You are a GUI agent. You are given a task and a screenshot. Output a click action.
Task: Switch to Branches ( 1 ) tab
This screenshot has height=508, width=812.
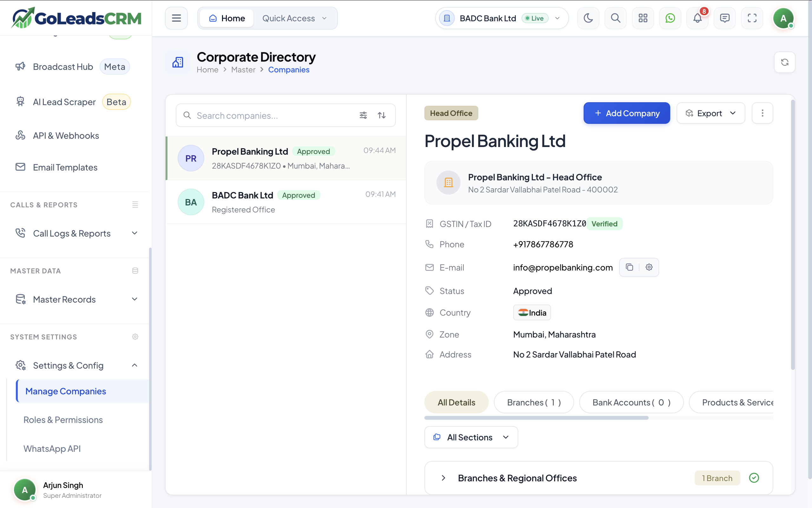point(534,402)
